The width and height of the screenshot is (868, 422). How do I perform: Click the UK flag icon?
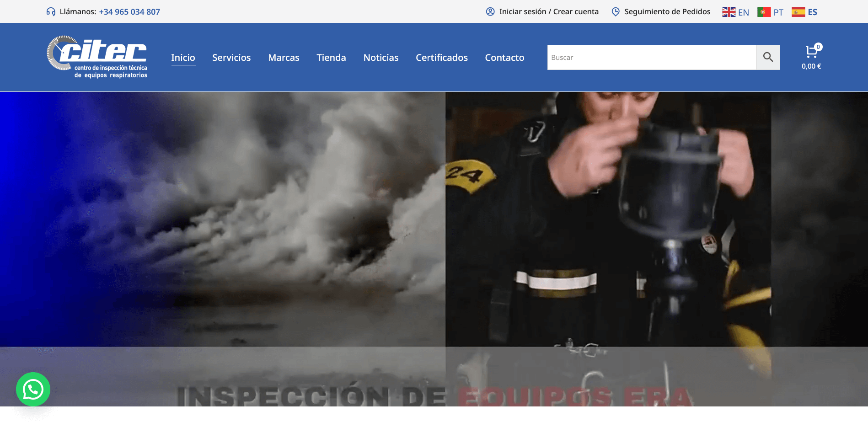click(x=729, y=12)
